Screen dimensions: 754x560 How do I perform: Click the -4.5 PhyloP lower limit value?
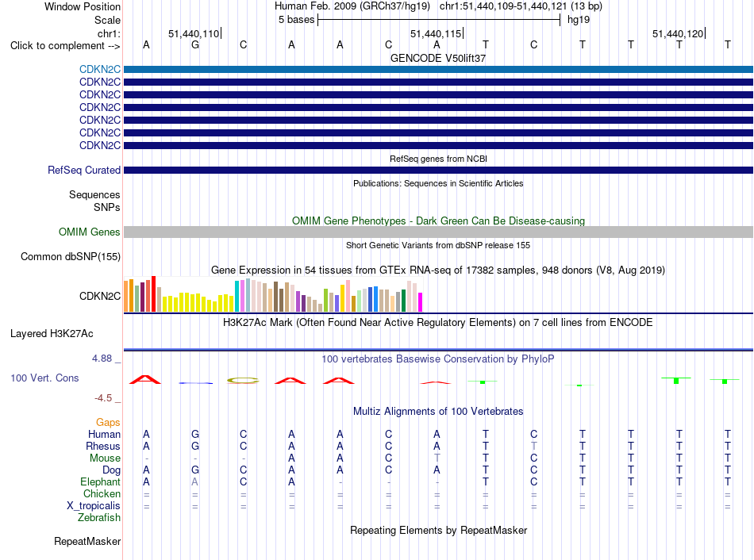click(x=103, y=398)
